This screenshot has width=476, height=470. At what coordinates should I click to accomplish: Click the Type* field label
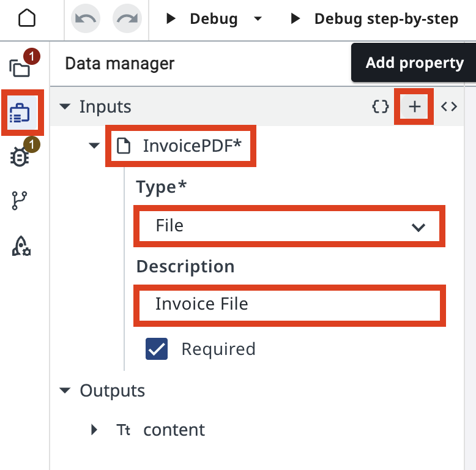pyautogui.click(x=161, y=187)
